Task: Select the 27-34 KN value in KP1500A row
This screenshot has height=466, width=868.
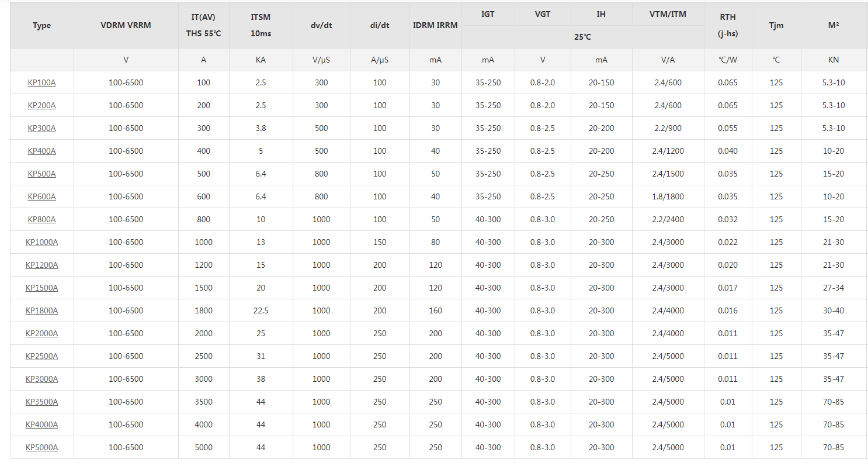Action: click(834, 288)
